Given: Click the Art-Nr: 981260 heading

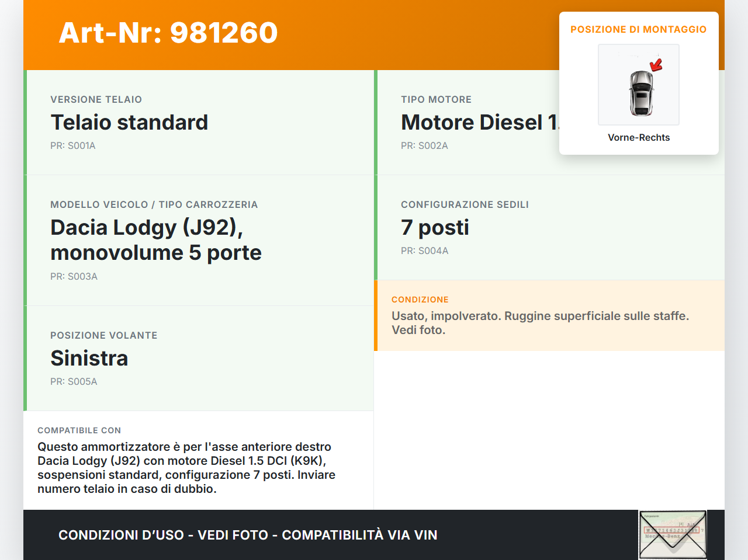Looking at the screenshot, I should pyautogui.click(x=168, y=33).
